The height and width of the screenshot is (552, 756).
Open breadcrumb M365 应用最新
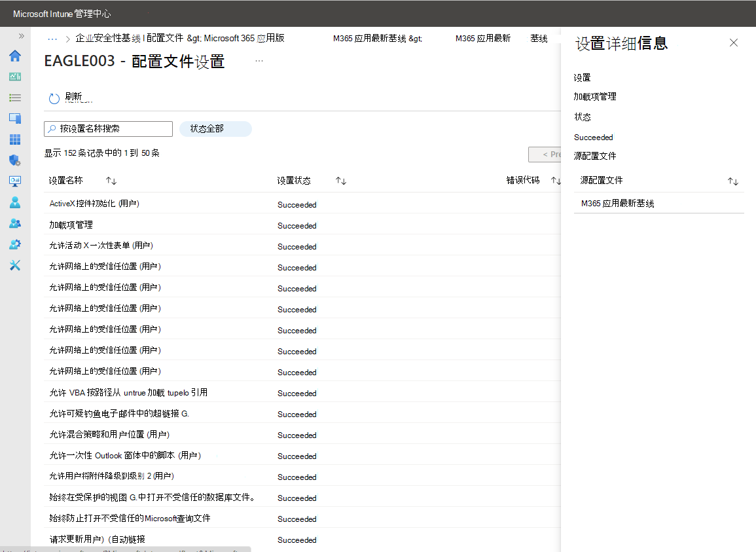tap(482, 39)
